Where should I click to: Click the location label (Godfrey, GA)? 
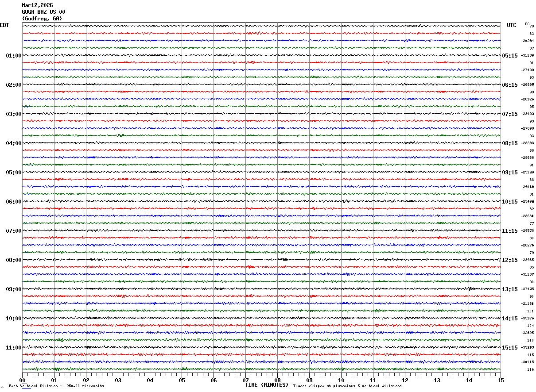pos(42,19)
